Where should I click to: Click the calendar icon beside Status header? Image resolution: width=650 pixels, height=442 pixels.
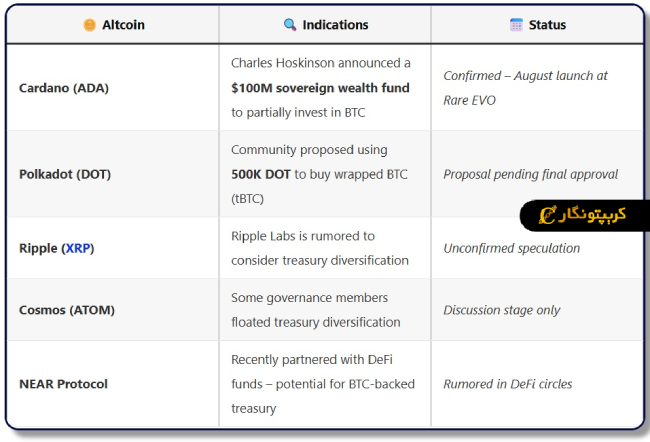[516, 25]
